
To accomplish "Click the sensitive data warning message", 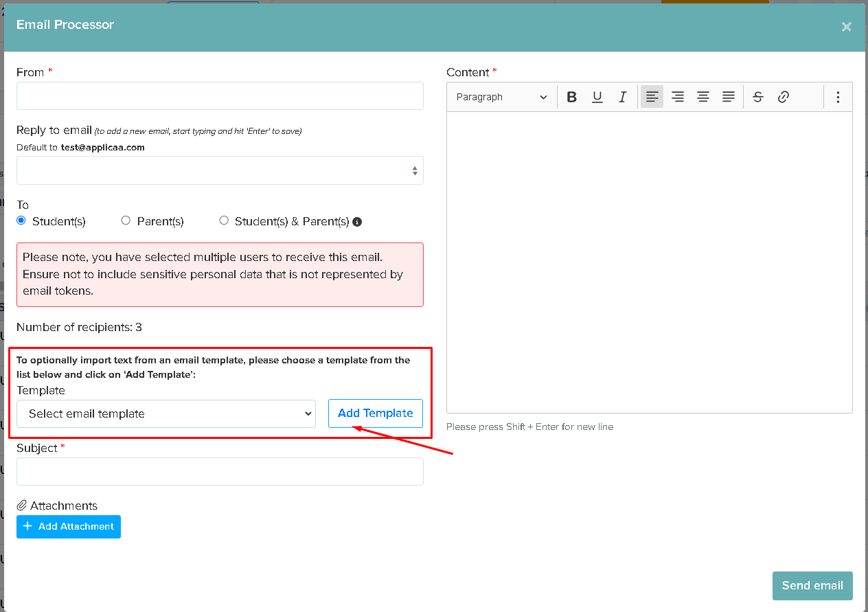I will [220, 275].
